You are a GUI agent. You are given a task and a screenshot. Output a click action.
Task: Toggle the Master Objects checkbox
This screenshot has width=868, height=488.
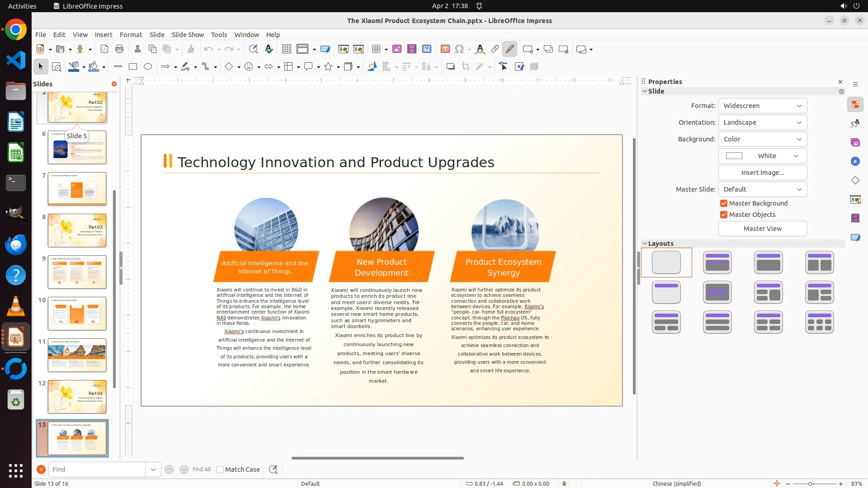click(724, 215)
